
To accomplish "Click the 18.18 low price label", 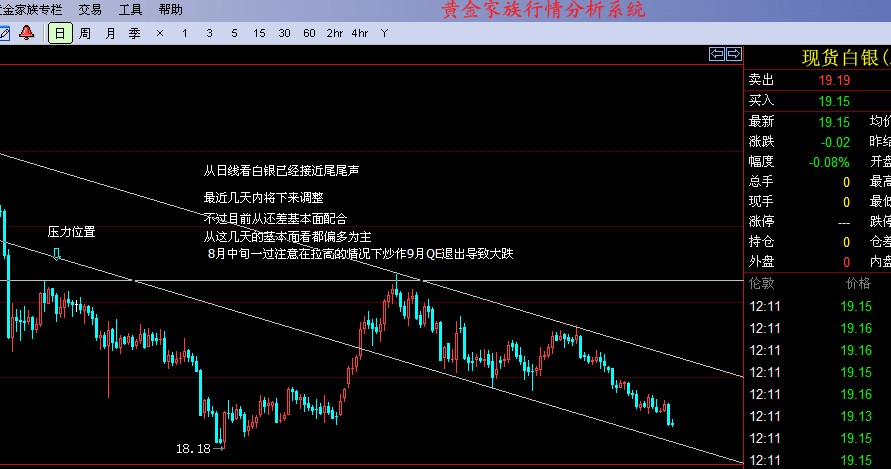I will click(x=193, y=449).
